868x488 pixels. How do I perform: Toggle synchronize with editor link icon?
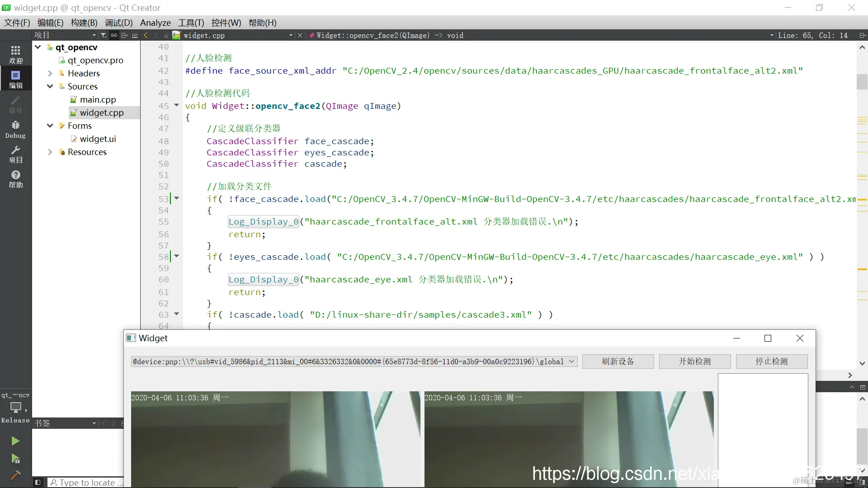tap(114, 35)
